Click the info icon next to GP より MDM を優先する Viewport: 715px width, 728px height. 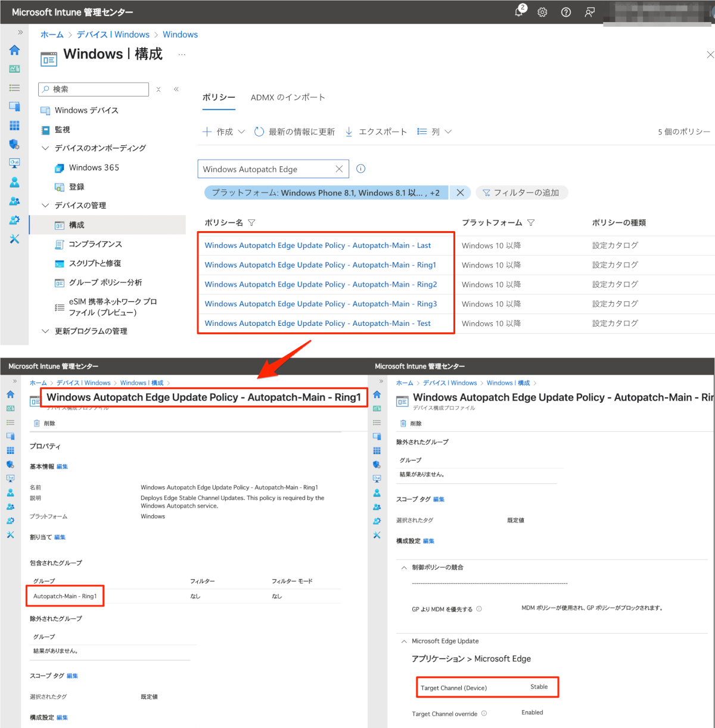coord(479,609)
